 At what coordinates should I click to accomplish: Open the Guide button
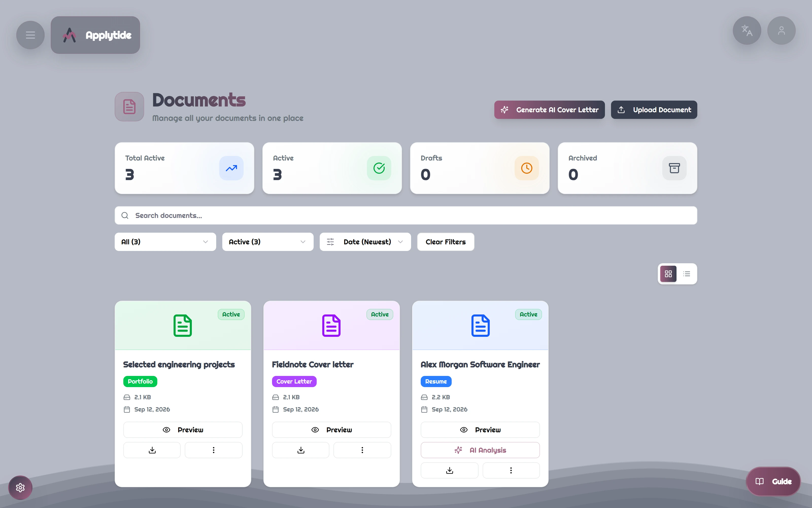click(x=773, y=482)
